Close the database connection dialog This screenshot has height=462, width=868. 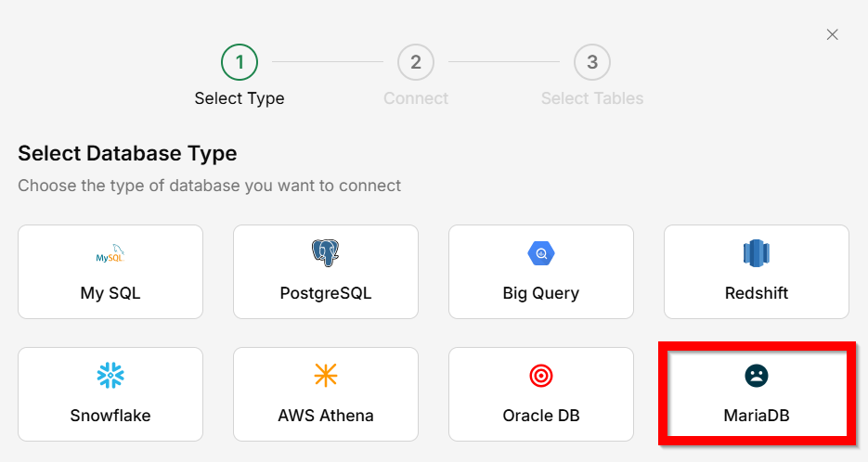pyautogui.click(x=832, y=34)
